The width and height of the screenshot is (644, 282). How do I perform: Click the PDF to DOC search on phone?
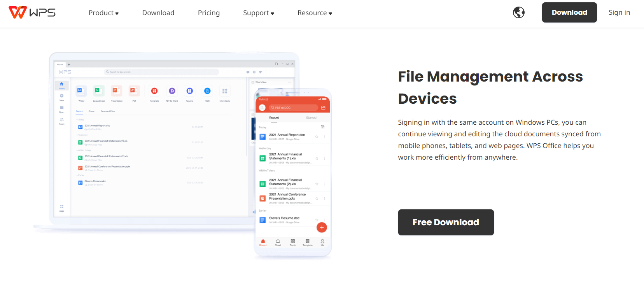tap(294, 108)
